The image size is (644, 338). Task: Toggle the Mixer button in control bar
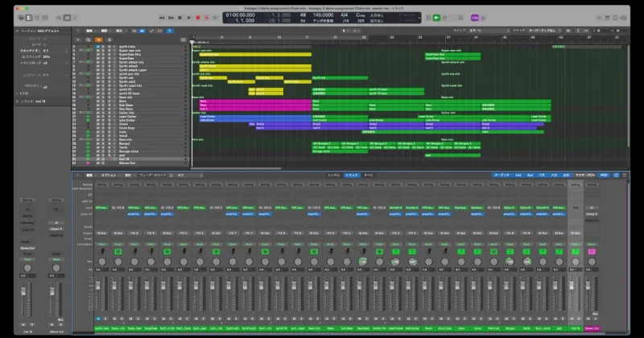[67, 18]
